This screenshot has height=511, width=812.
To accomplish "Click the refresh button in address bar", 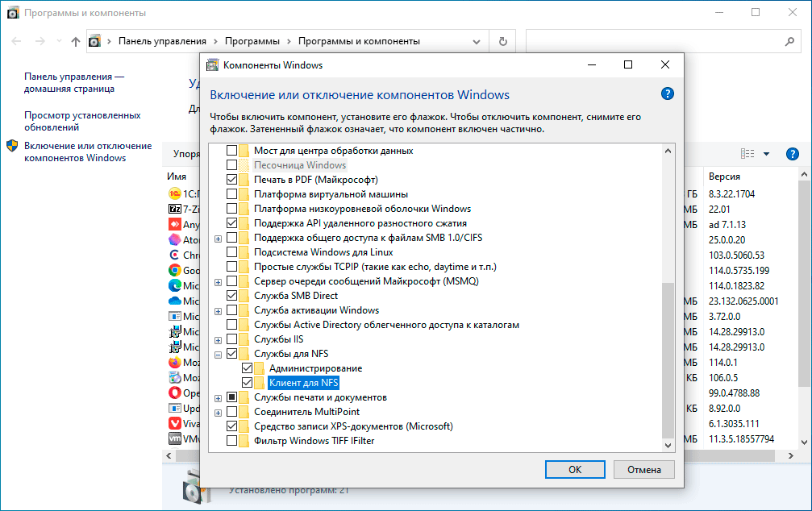I will (502, 41).
